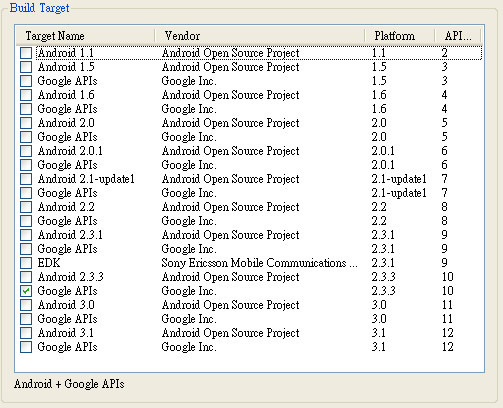Viewport: 503px width, 408px height.
Task: Check the Android 3.0 target
Action: click(26, 305)
